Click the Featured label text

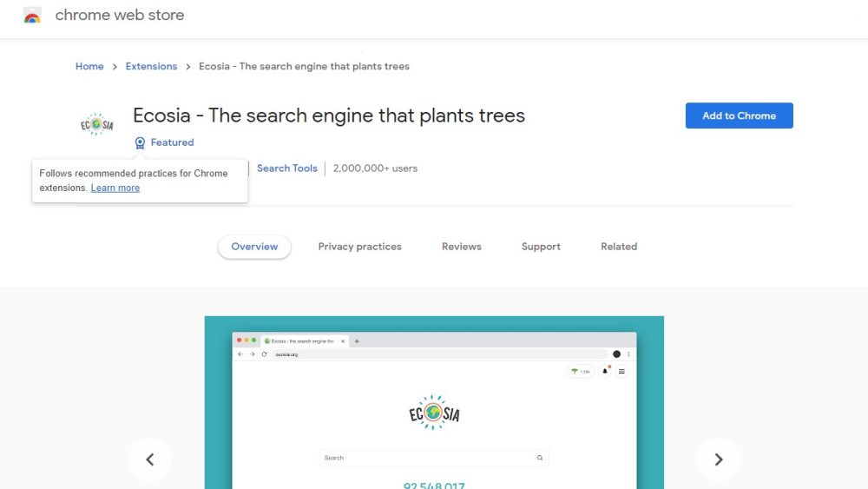click(172, 142)
